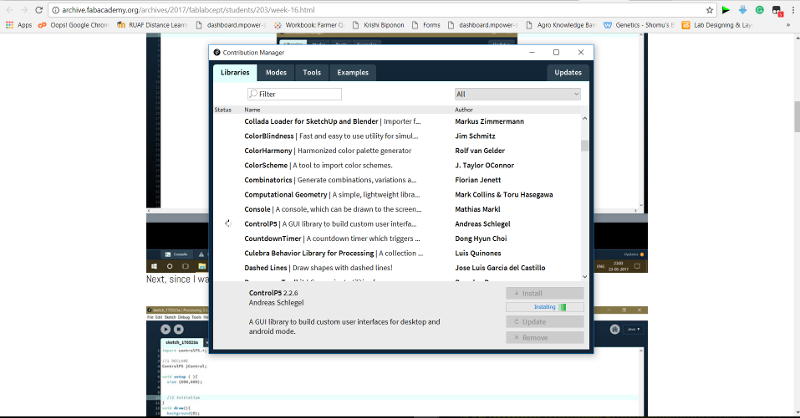
Task: Select the ColorBlindness library row
Action: coord(397,136)
